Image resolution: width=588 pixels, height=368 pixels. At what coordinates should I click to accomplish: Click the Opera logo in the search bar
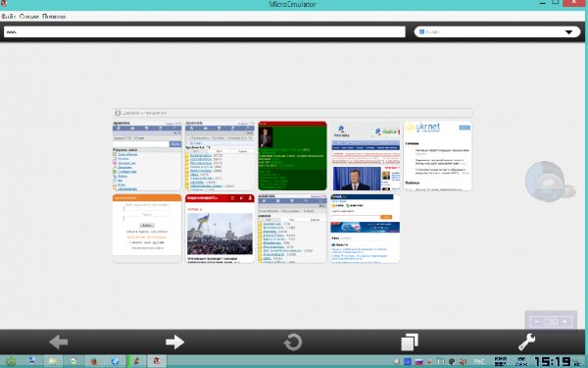118,113
